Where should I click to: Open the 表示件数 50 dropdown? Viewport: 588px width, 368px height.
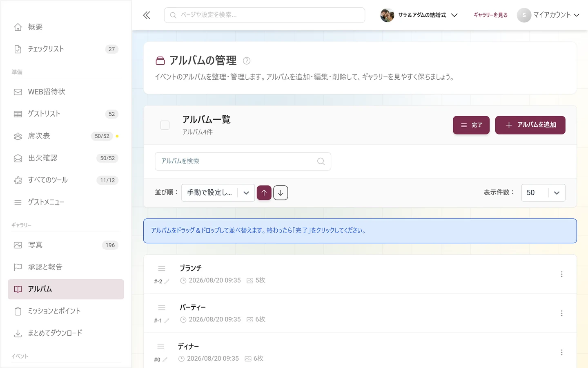(543, 193)
